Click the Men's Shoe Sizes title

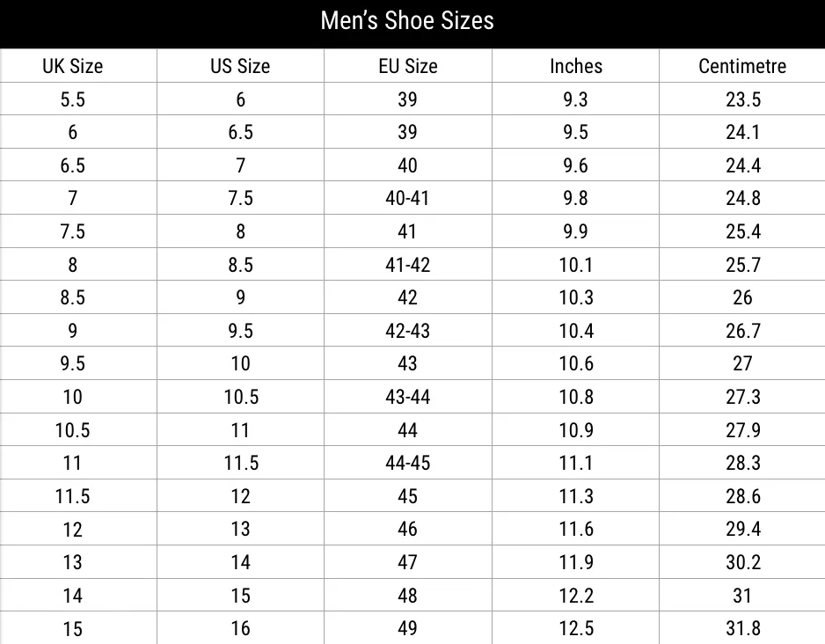coord(407,21)
